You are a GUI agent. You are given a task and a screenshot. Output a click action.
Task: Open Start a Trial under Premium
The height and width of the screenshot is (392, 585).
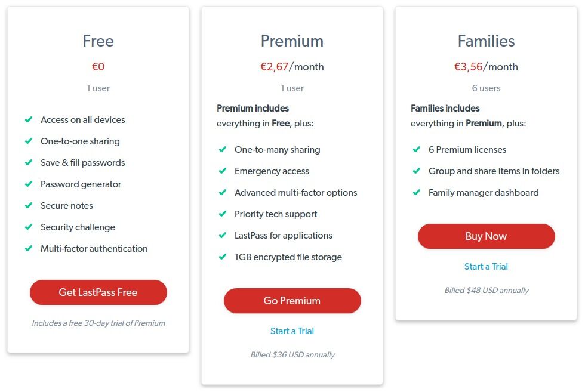pyautogui.click(x=292, y=331)
